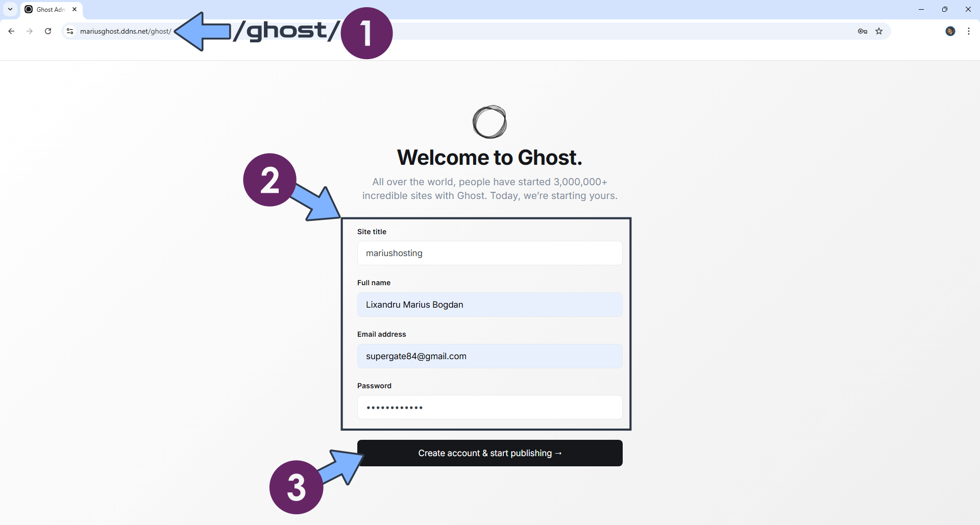
Task: Click the browser back arrow
Action: point(11,31)
